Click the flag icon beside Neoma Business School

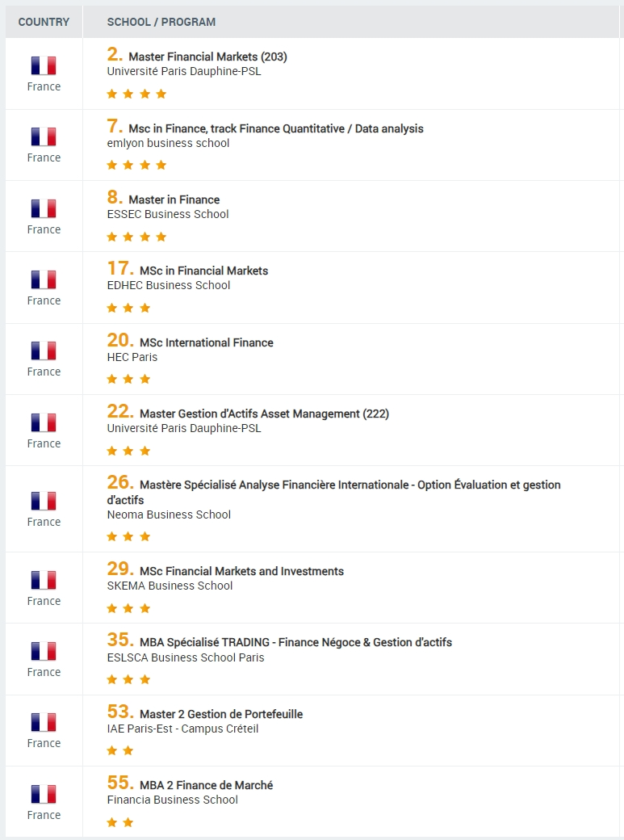coord(44,501)
